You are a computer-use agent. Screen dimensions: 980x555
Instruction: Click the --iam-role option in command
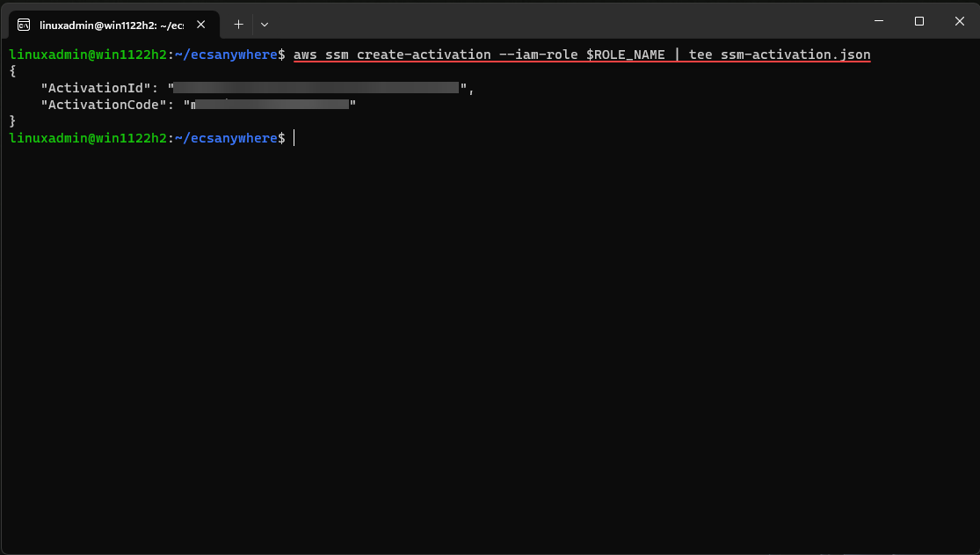click(538, 55)
